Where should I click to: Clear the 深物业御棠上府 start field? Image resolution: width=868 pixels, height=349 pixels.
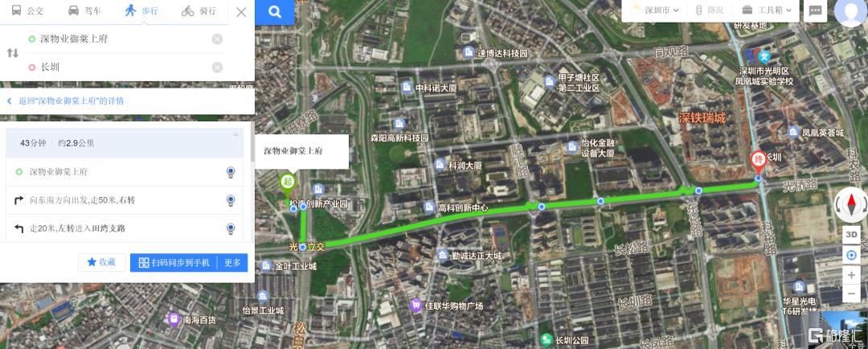tap(218, 39)
